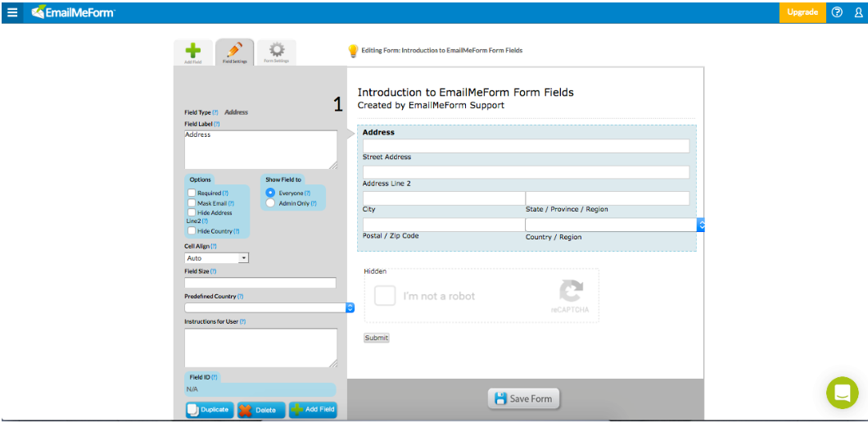
Task: Select the Admin Only radio button
Action: tap(270, 203)
